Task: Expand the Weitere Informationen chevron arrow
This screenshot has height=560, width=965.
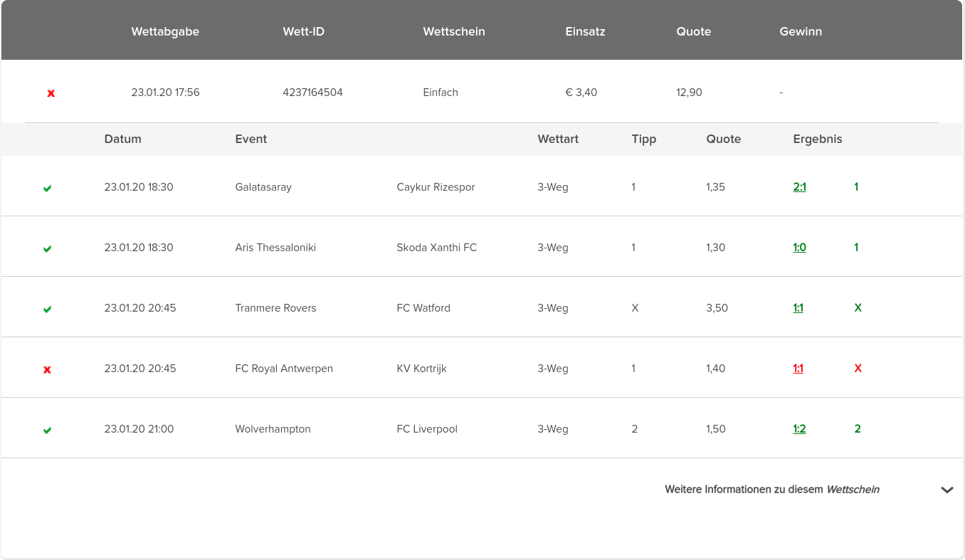Action: click(946, 490)
